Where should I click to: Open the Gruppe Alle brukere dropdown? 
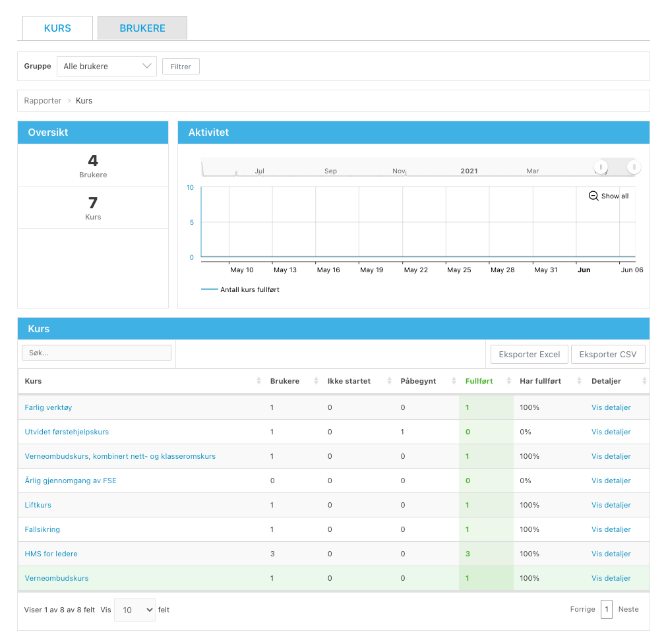click(107, 67)
